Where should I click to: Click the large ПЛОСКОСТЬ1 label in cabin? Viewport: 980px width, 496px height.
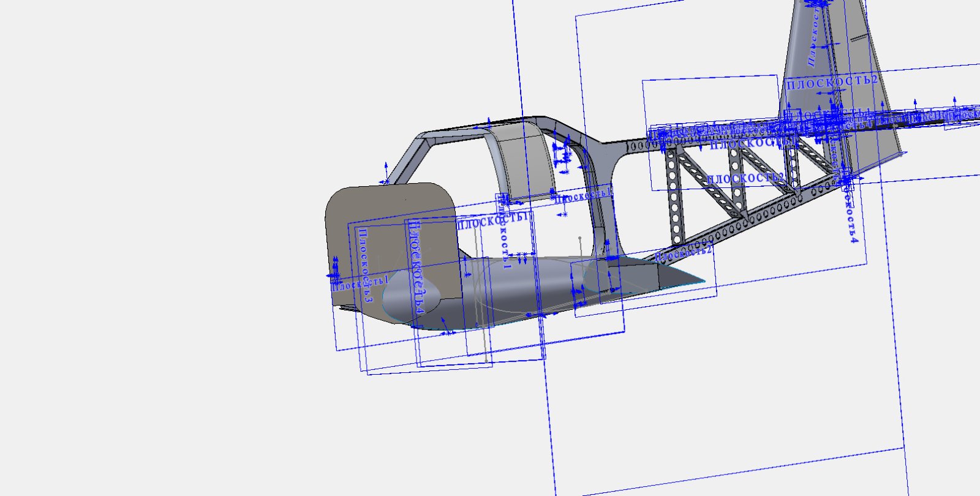[x=492, y=222]
